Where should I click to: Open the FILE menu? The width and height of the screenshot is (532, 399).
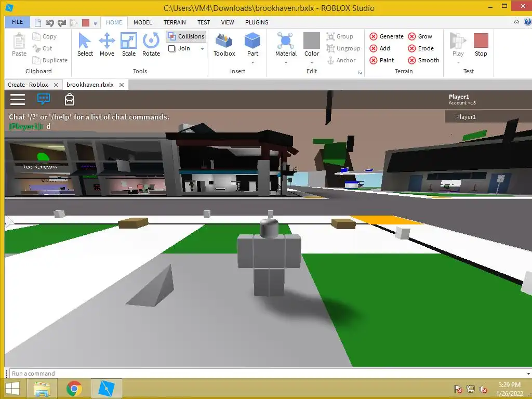click(17, 22)
